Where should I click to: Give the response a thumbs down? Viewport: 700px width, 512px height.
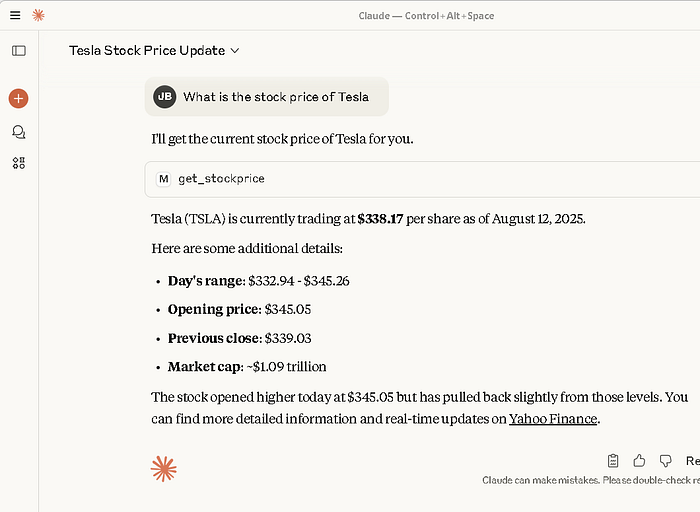pos(665,461)
